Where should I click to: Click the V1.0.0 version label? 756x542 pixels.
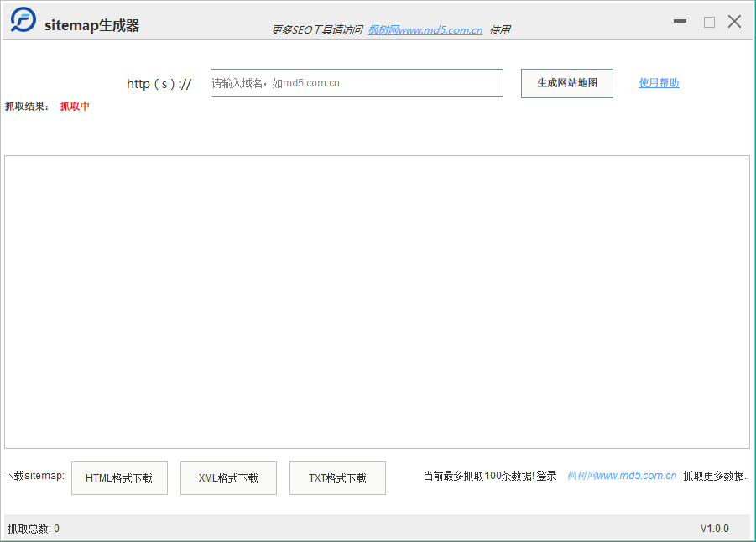tap(714, 529)
